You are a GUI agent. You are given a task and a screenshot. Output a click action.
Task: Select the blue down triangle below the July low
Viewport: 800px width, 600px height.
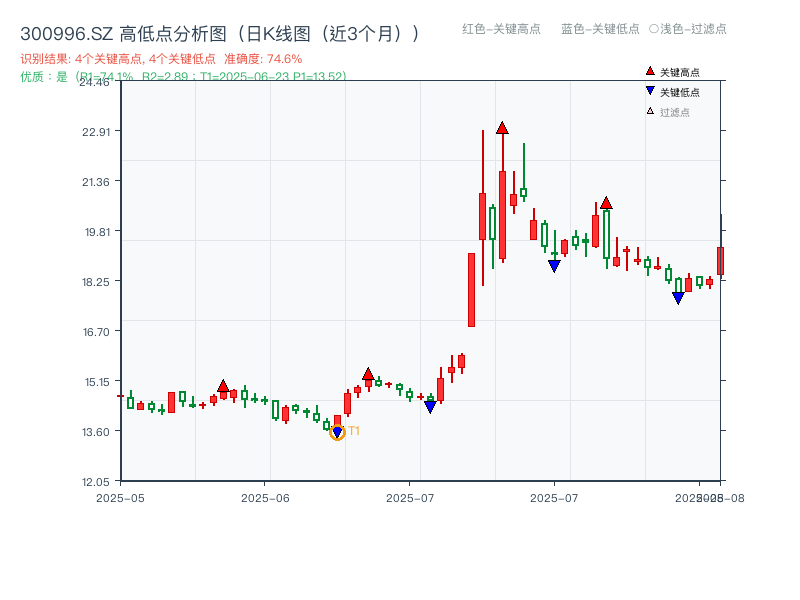click(x=431, y=406)
